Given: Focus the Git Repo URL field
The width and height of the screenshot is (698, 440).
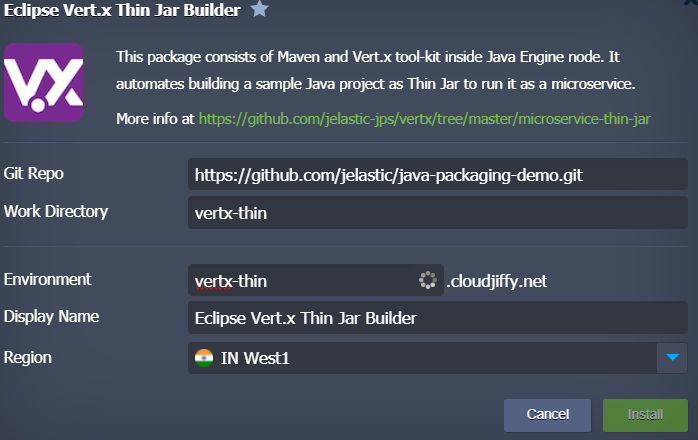Looking at the screenshot, I should 437,174.
